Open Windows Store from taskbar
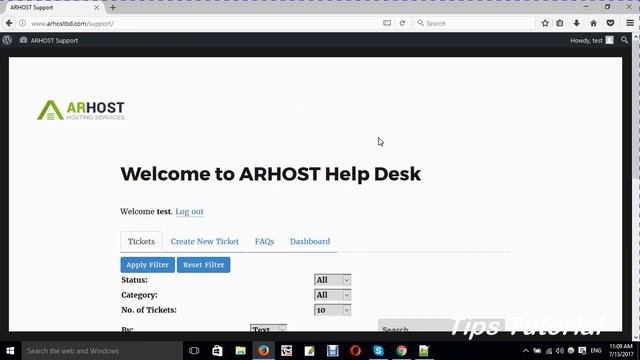The width and height of the screenshot is (640, 360). 217,351
